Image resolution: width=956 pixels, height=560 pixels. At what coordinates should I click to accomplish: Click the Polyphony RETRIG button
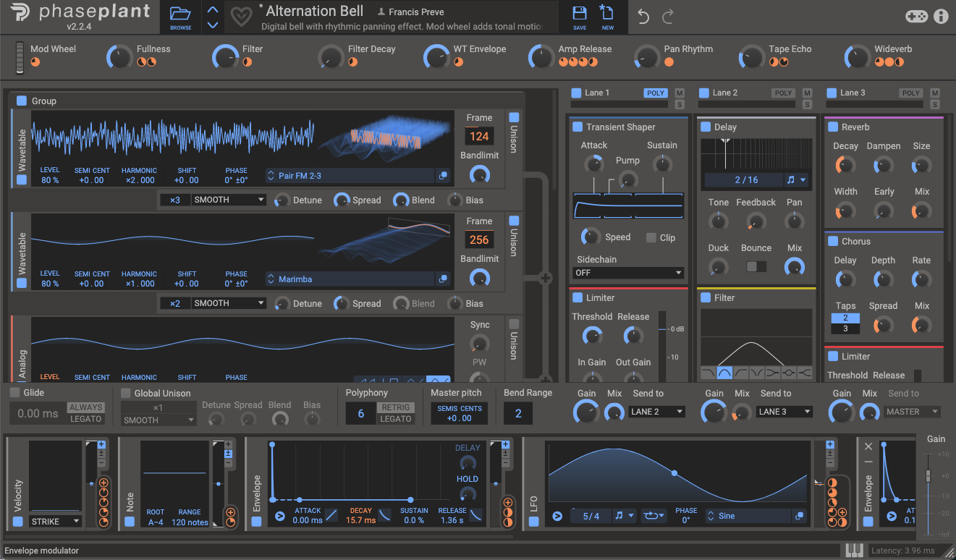click(x=396, y=407)
